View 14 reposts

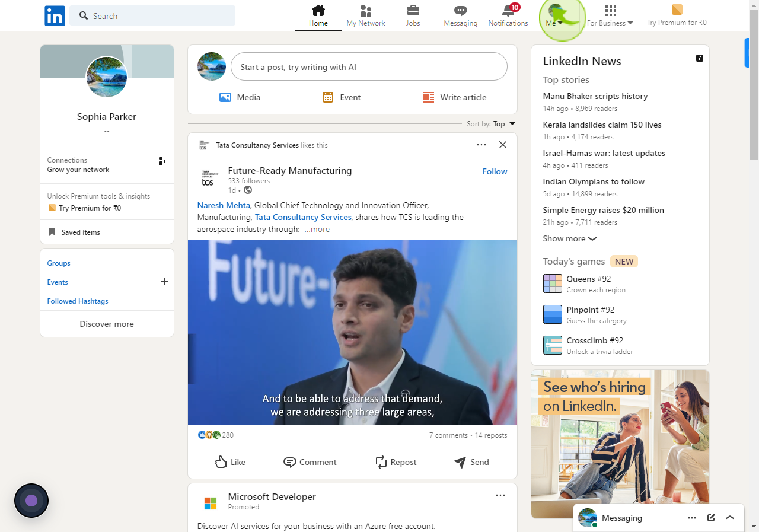point(491,435)
